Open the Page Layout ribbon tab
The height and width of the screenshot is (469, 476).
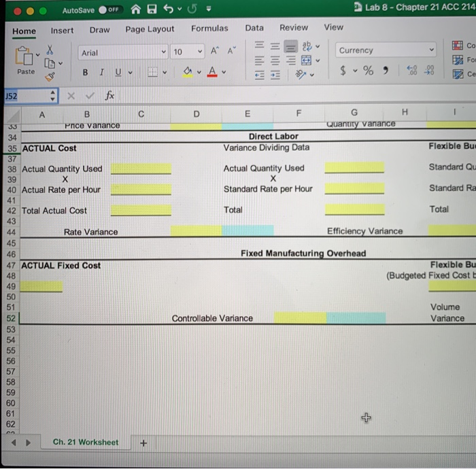[x=150, y=29]
